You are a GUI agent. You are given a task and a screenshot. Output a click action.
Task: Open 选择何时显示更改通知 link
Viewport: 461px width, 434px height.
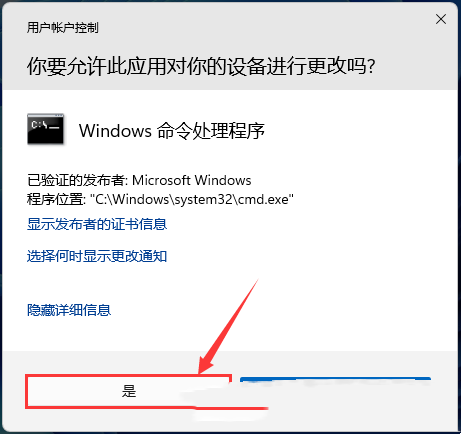(97, 256)
